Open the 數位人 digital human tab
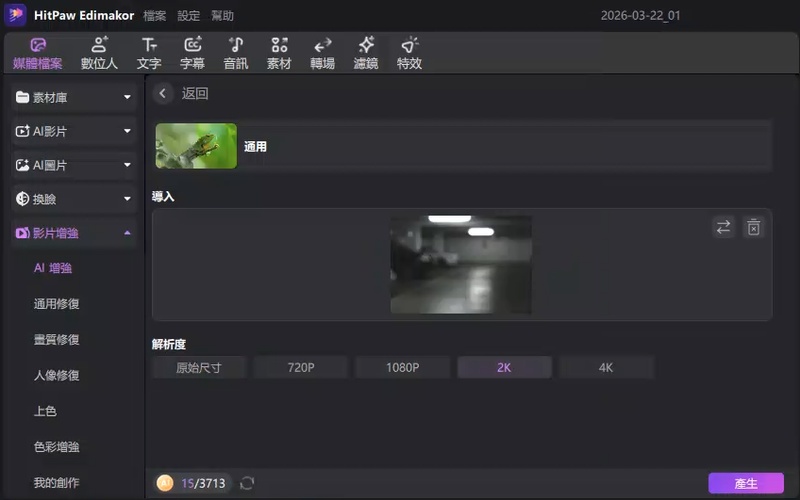Screen dimensions: 800x500 tap(99, 54)
